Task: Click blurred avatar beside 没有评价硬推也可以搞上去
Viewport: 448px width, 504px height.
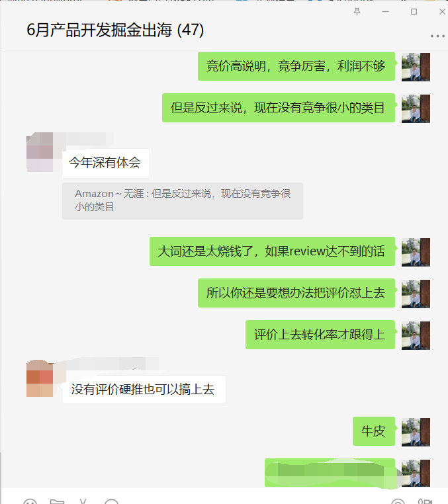Action: tap(40, 378)
